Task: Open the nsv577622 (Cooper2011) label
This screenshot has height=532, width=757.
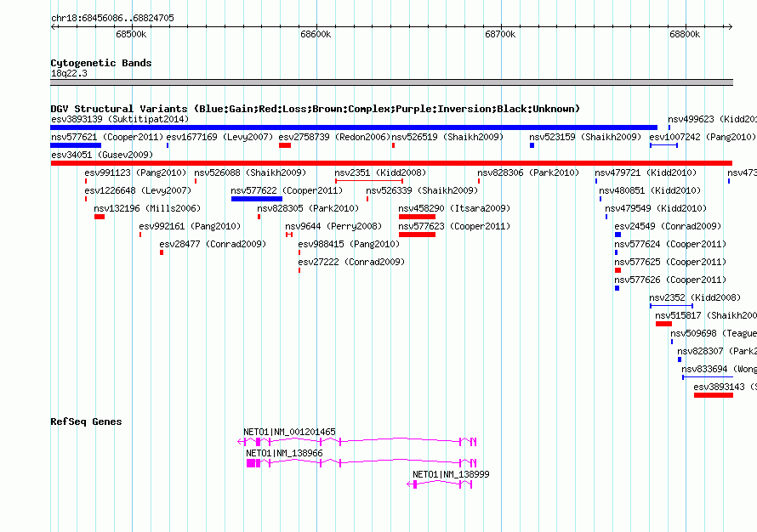Action: click(287, 190)
